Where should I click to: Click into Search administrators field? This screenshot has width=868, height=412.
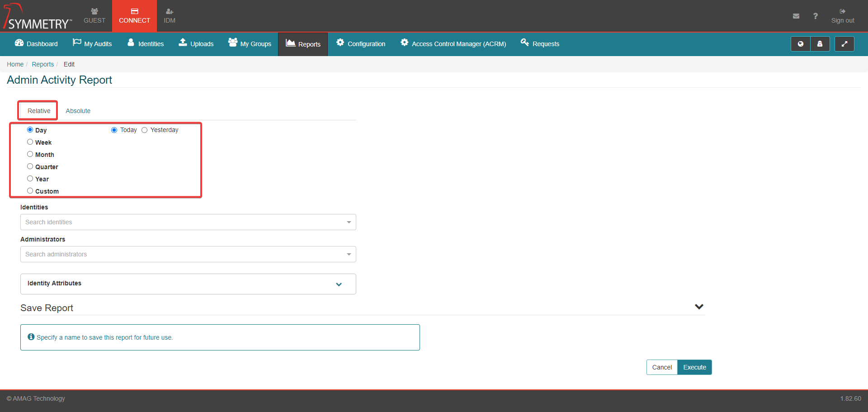188,254
